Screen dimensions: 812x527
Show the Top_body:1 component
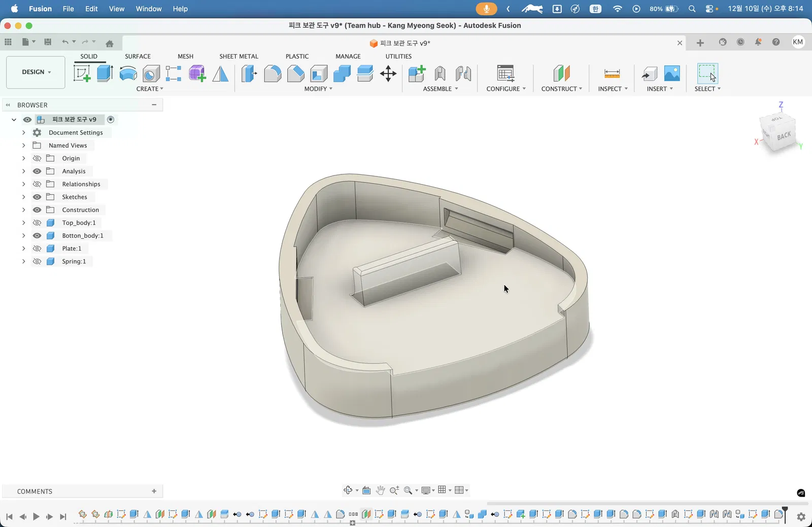[37, 223]
